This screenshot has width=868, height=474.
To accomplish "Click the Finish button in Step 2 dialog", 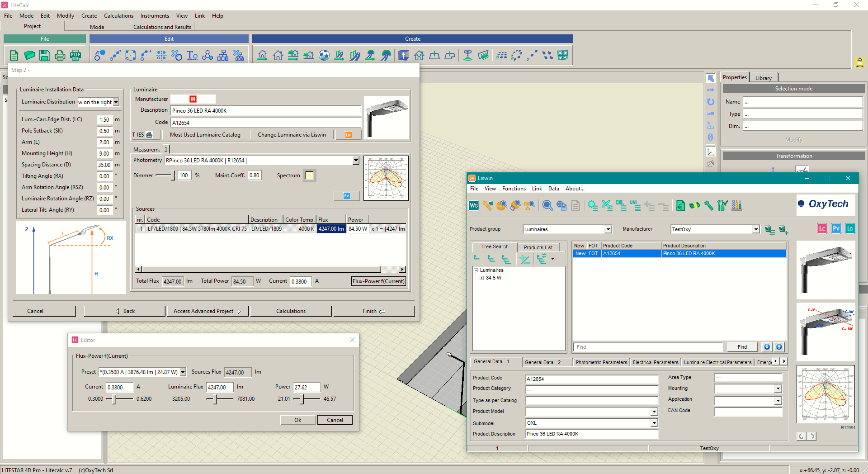I will [374, 311].
